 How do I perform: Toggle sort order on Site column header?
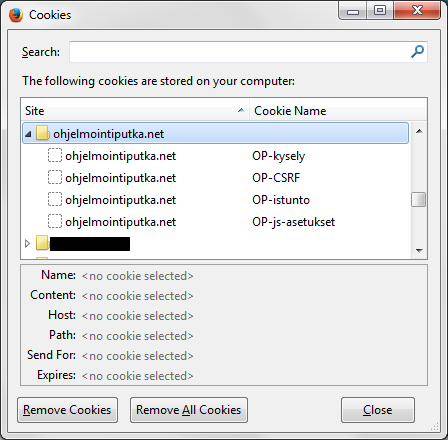click(135, 111)
